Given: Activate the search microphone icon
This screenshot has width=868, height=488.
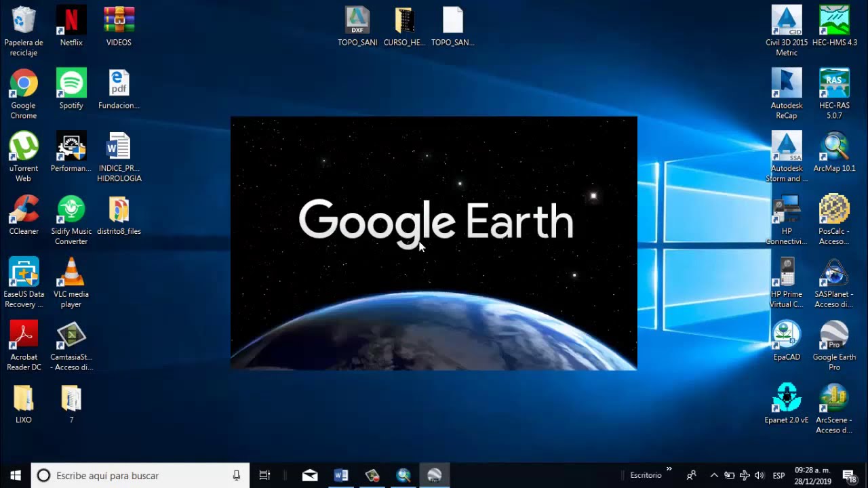Looking at the screenshot, I should [237, 475].
